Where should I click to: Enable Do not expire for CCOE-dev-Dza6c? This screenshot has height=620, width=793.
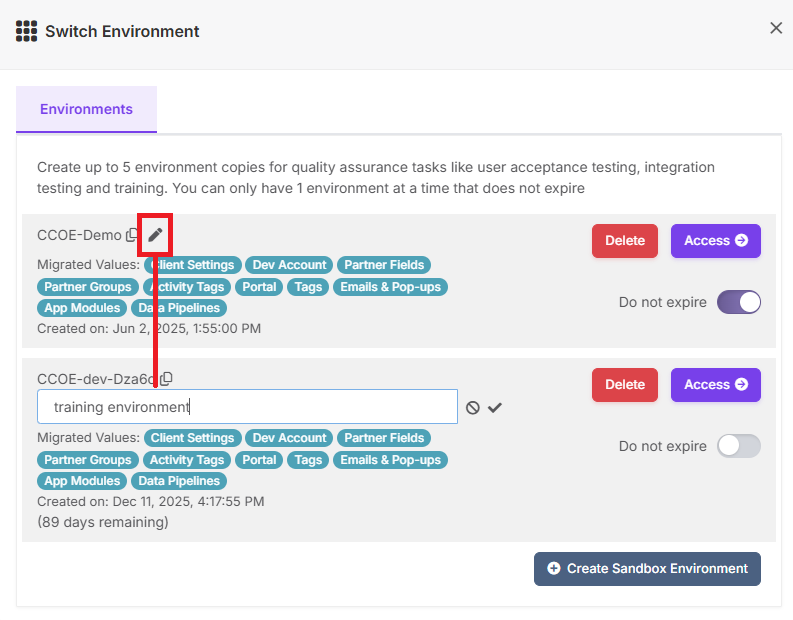click(x=738, y=446)
